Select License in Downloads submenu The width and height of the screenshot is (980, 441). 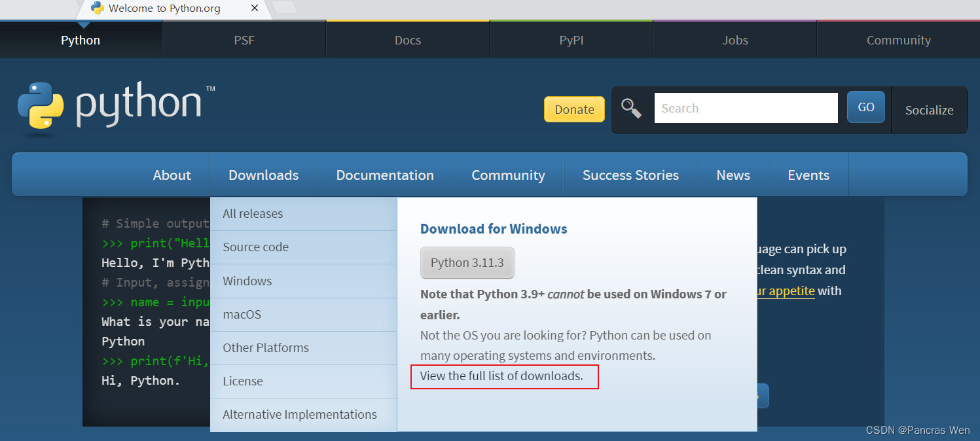click(x=304, y=381)
